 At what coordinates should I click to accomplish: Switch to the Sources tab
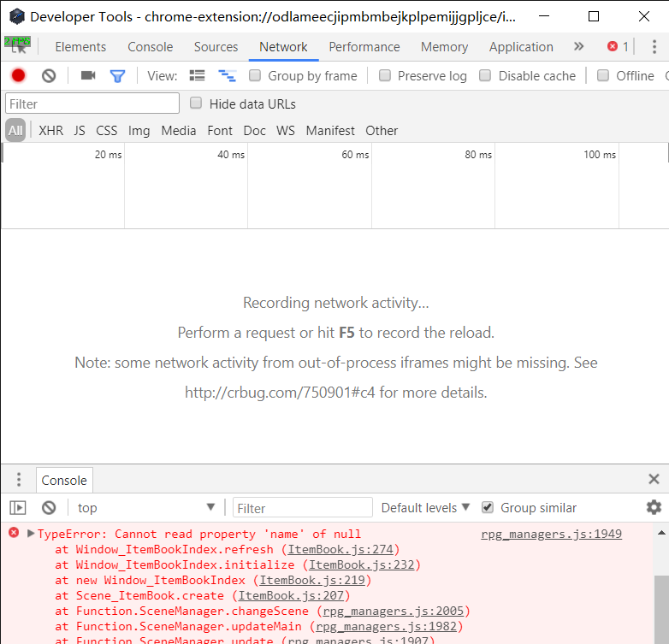click(x=216, y=47)
